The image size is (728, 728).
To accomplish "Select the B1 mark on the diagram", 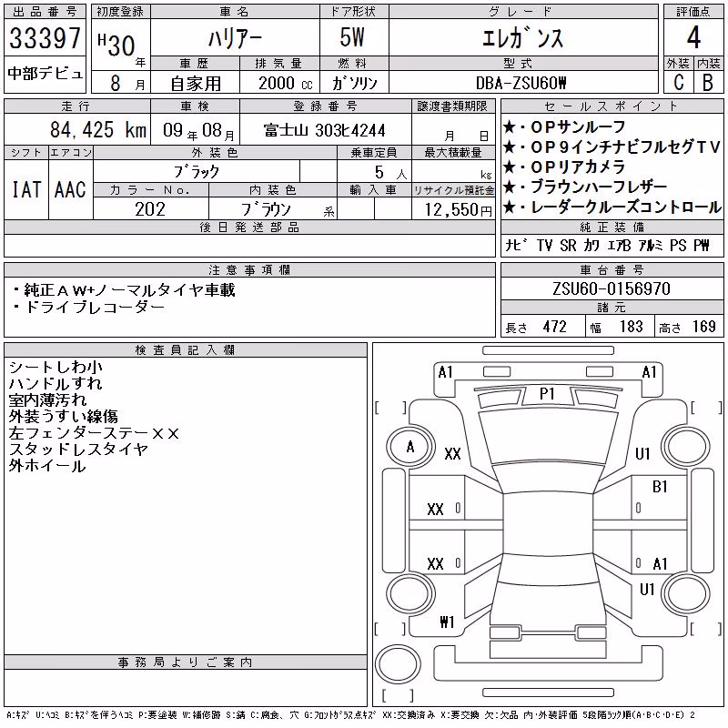I will coord(660,487).
